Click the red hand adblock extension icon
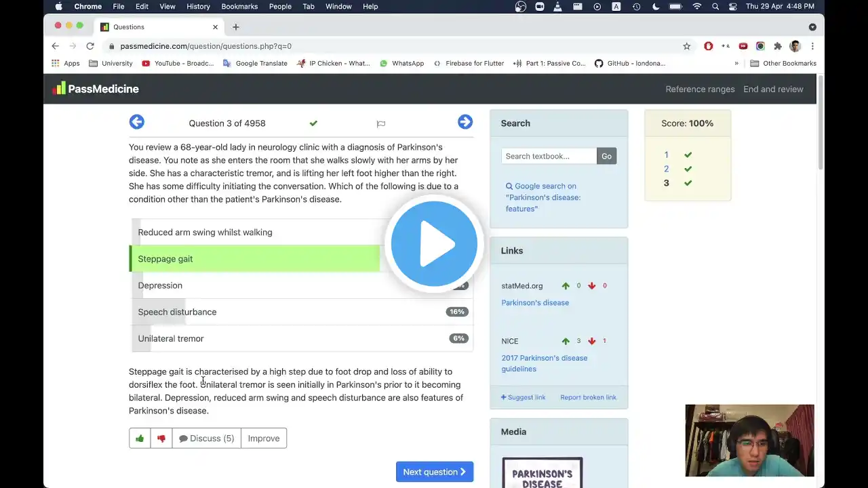 708,46
